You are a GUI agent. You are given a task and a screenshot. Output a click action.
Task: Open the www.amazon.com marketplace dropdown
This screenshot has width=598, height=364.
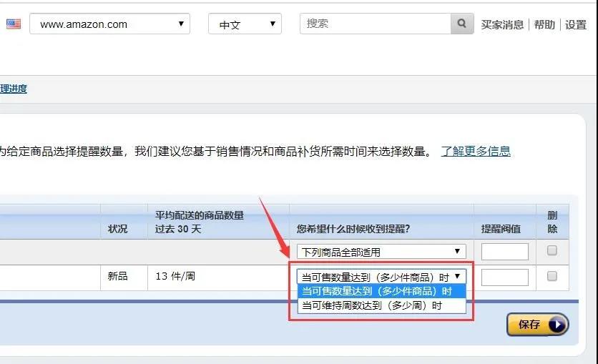(109, 24)
